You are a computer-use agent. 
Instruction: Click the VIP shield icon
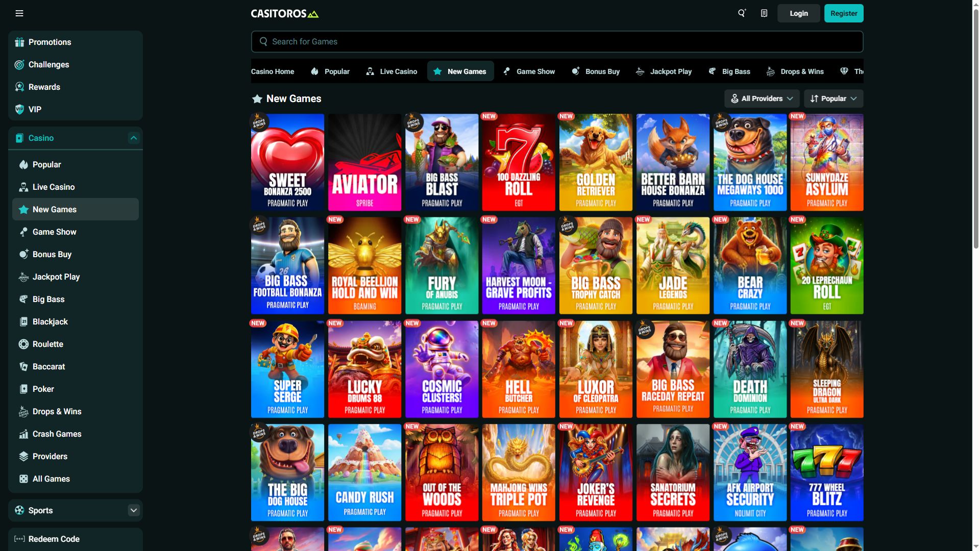click(x=19, y=109)
